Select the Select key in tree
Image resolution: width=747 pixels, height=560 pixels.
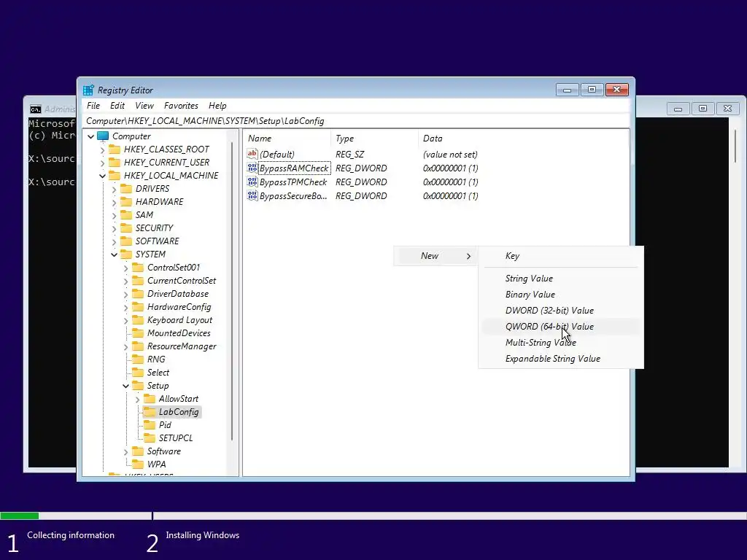pyautogui.click(x=158, y=373)
